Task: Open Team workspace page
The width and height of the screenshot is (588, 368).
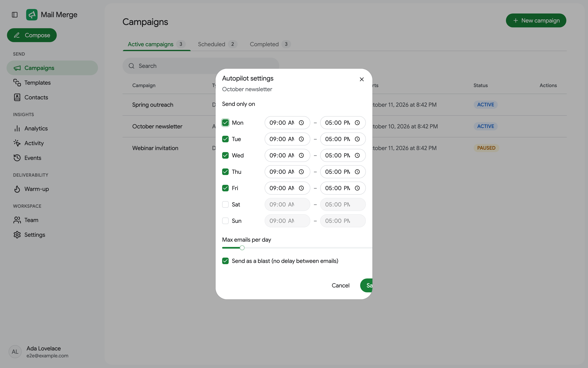Action: click(x=52, y=220)
